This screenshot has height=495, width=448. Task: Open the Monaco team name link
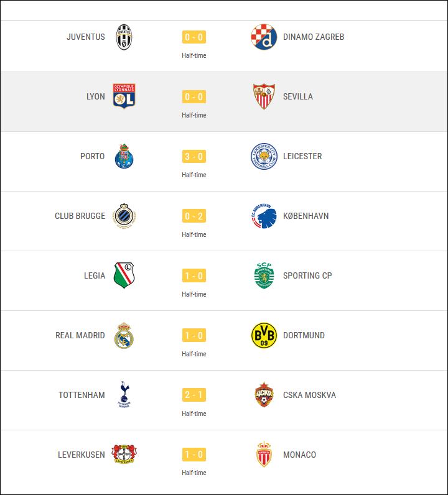click(x=299, y=455)
